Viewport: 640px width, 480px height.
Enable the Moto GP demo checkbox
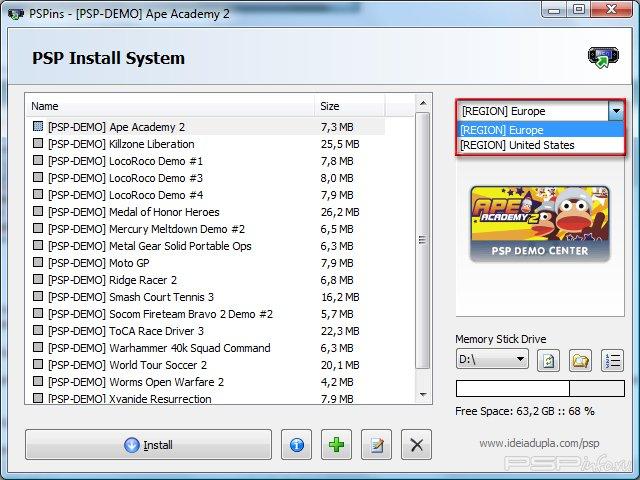coord(38,263)
